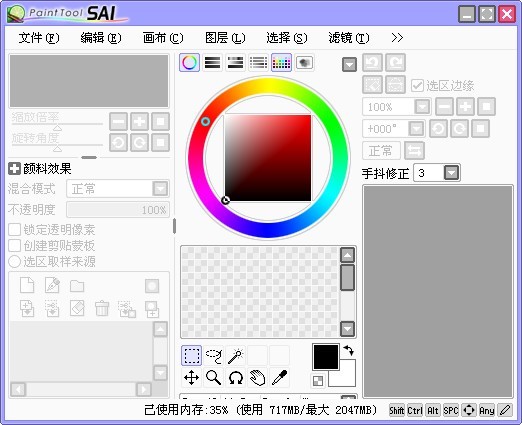The image size is (522, 425).
Task: Click the undo arrow button
Action: click(x=372, y=62)
